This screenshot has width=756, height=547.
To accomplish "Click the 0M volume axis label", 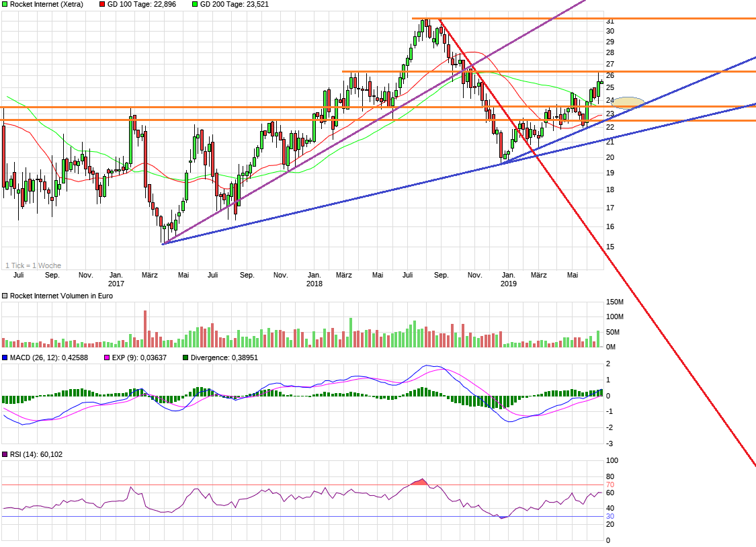I will 611,347.
